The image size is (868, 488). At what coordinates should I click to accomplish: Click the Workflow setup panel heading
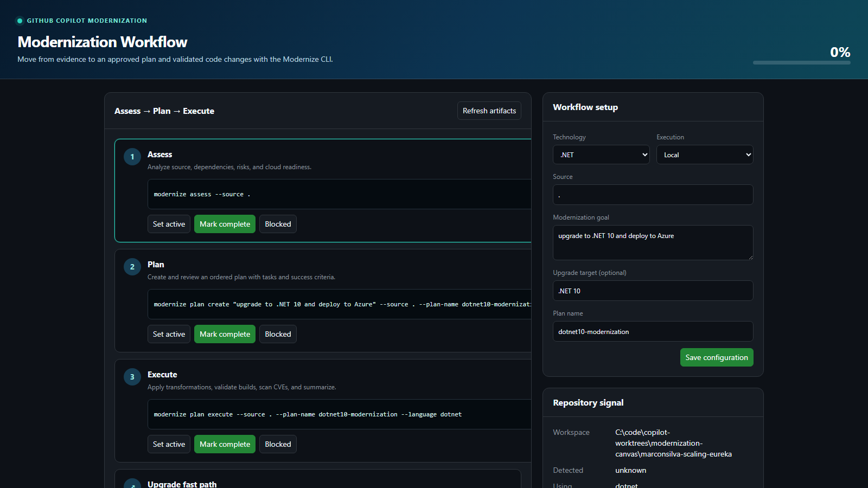pos(585,107)
